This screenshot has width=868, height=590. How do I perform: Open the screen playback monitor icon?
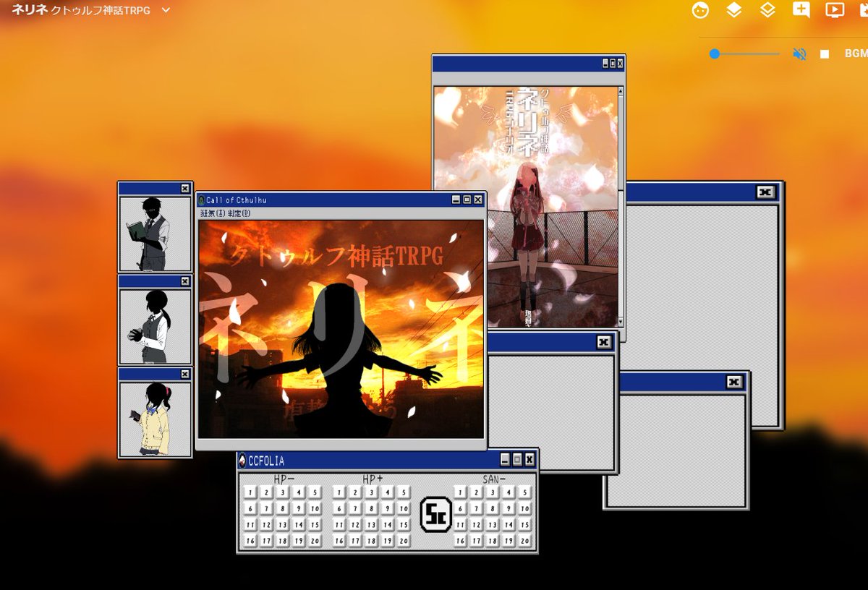click(835, 10)
